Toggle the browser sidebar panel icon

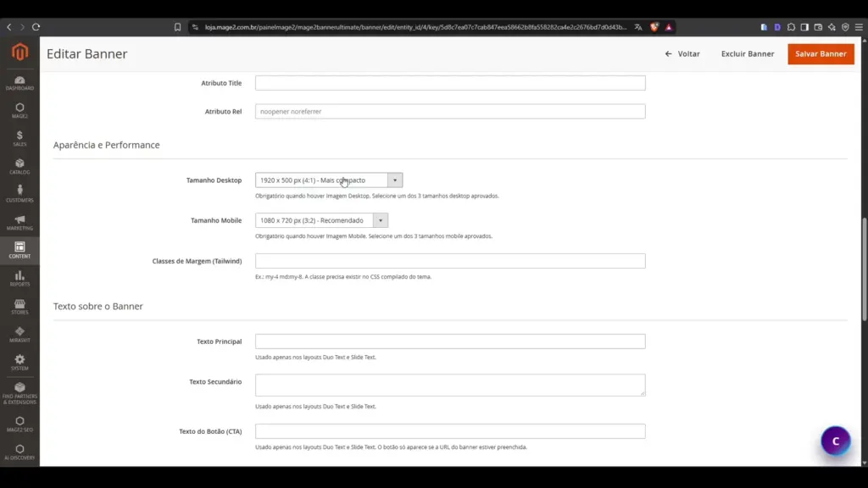pos(804,27)
